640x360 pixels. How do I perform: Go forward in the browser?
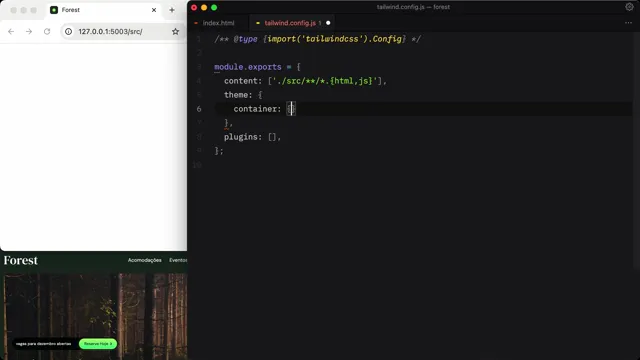pos(29,31)
